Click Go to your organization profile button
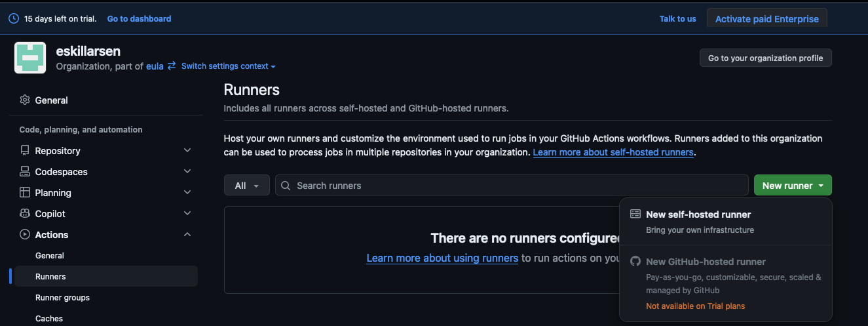This screenshot has height=326, width=868. (766, 58)
